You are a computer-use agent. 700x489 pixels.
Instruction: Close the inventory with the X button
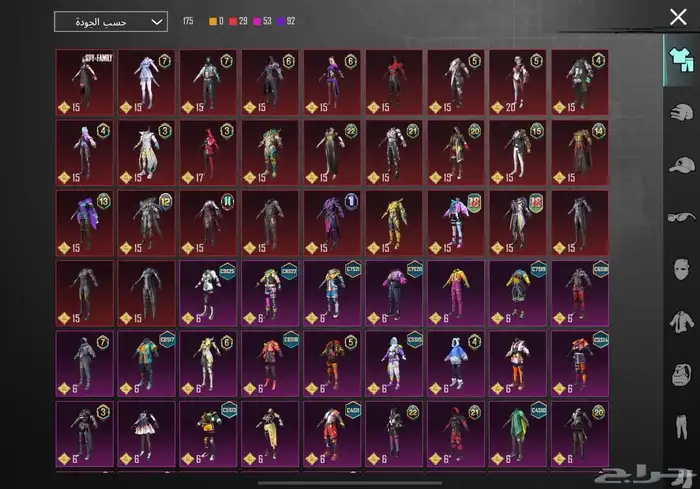(677, 17)
